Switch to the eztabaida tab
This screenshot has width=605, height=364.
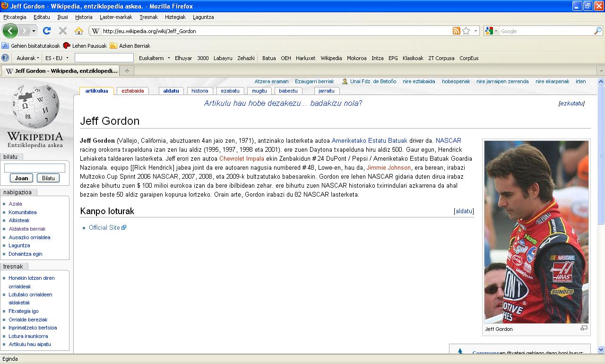coord(132,91)
